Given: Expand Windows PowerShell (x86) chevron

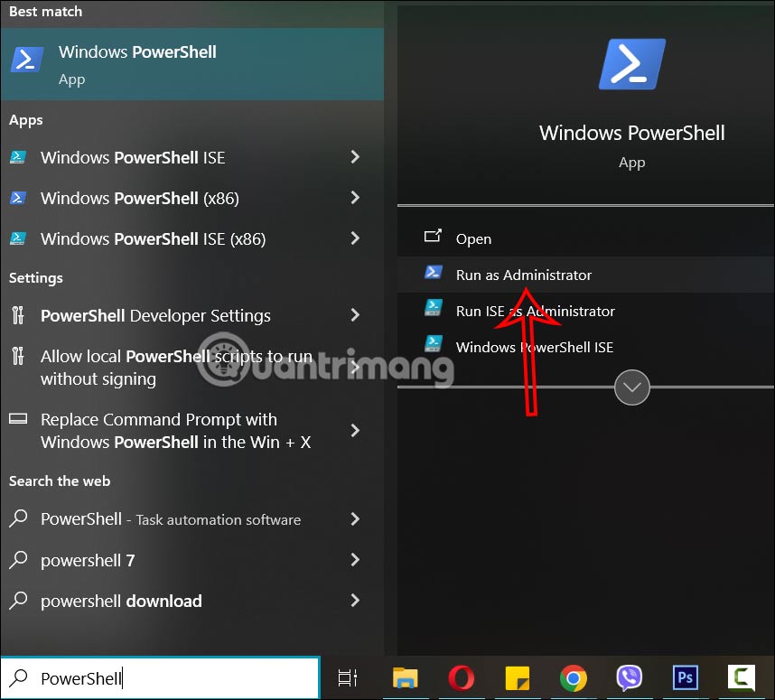Looking at the screenshot, I should [355, 198].
